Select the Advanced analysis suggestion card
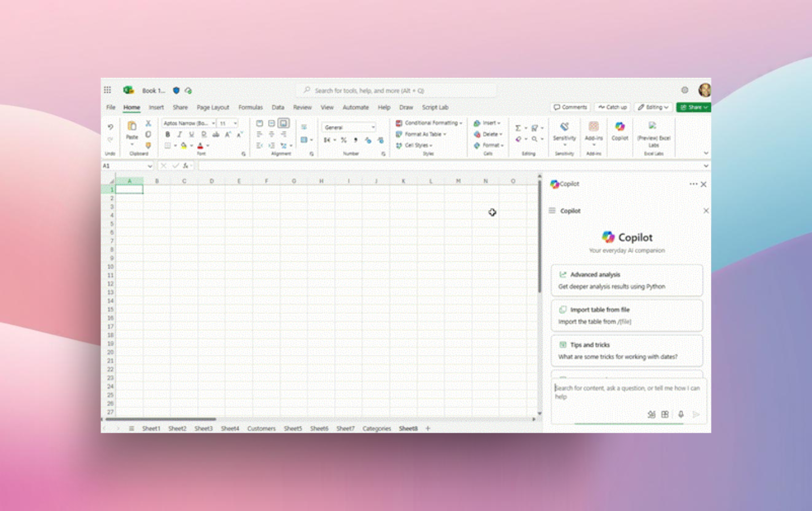The image size is (812, 511). 627,280
